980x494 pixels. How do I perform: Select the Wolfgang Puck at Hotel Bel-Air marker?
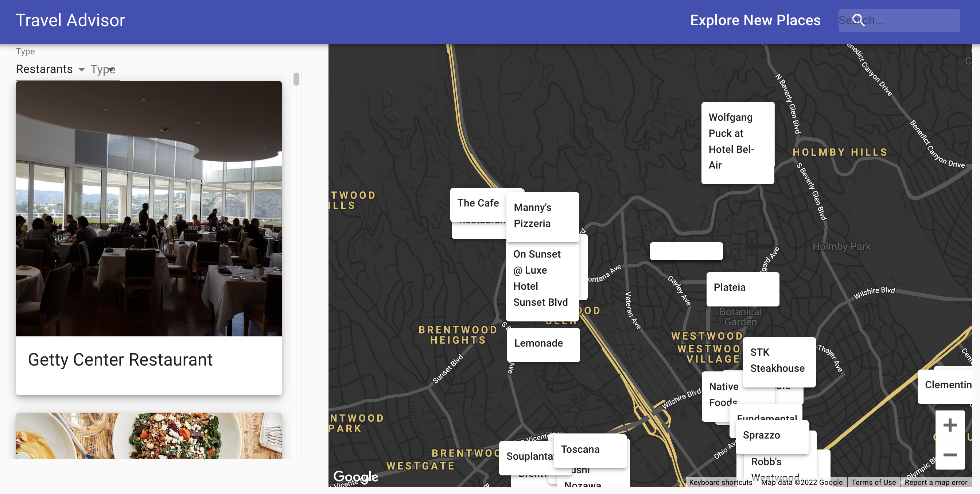(x=738, y=143)
